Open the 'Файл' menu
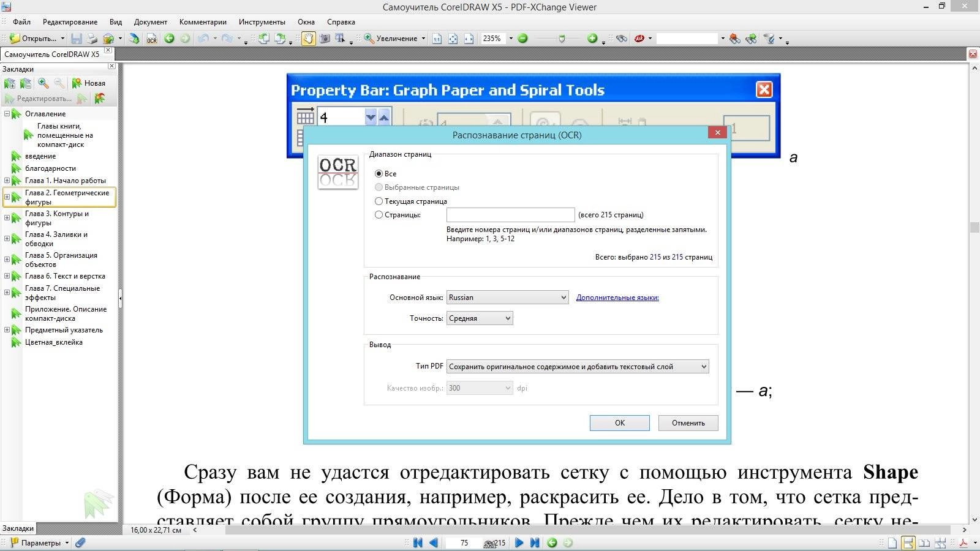 pos(21,22)
